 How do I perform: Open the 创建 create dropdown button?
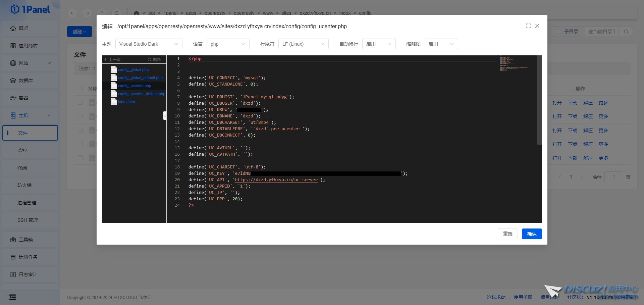(79, 32)
